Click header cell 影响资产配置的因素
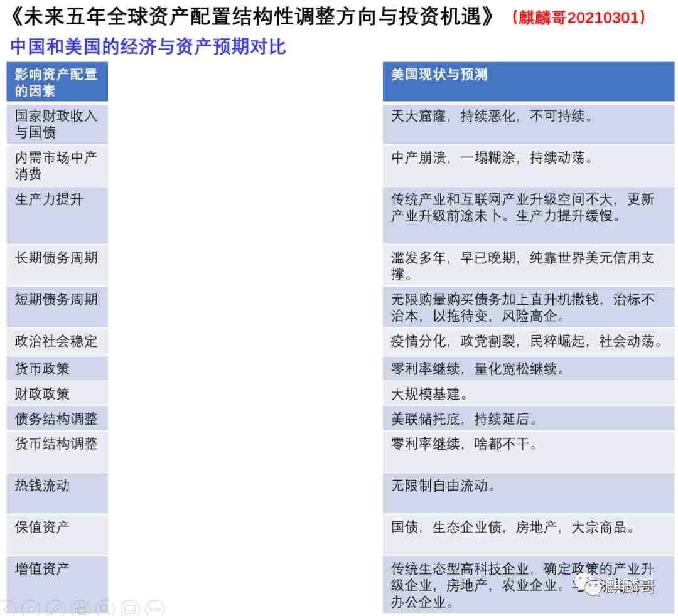 57,82
